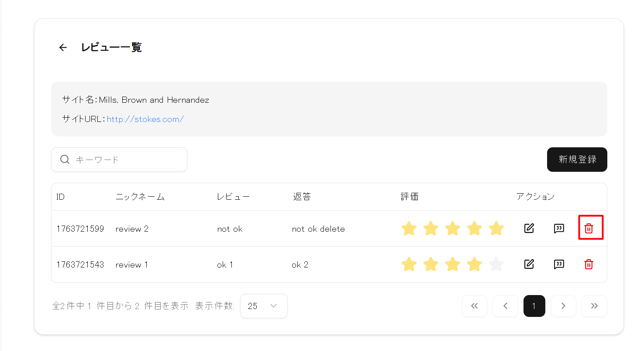644x351 pixels.
Task: Click the first star of review 1
Action: (x=409, y=264)
